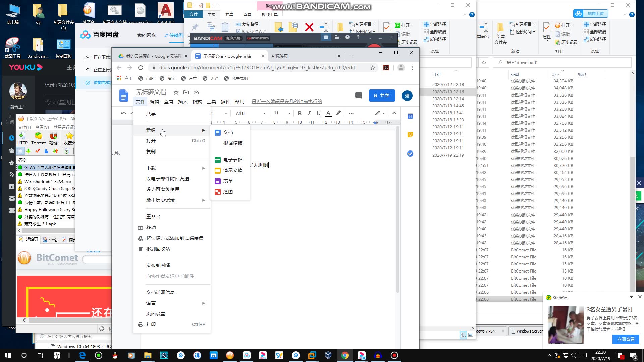The height and width of the screenshot is (362, 644).
Task: Click the BitComet Torrent toolbar icon
Action: pos(38,139)
